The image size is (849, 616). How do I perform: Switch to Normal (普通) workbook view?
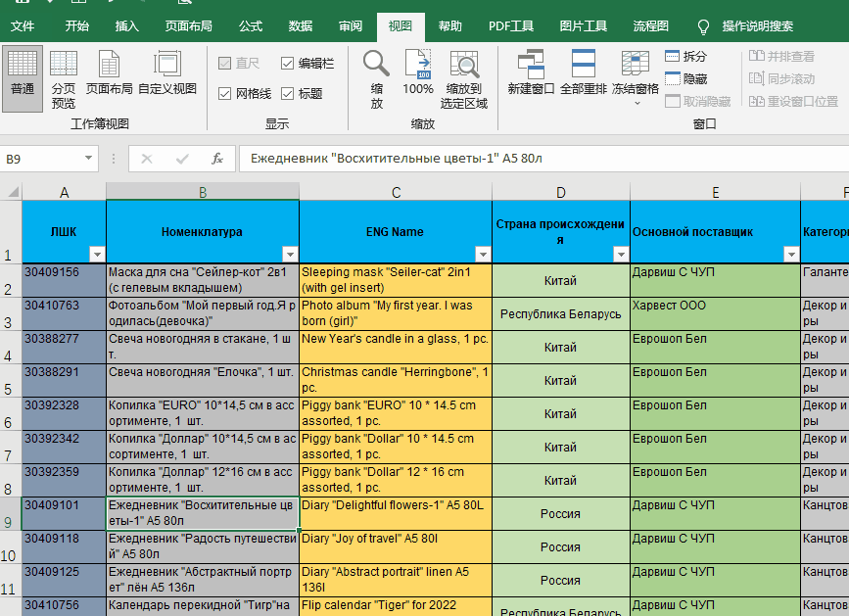[x=22, y=74]
